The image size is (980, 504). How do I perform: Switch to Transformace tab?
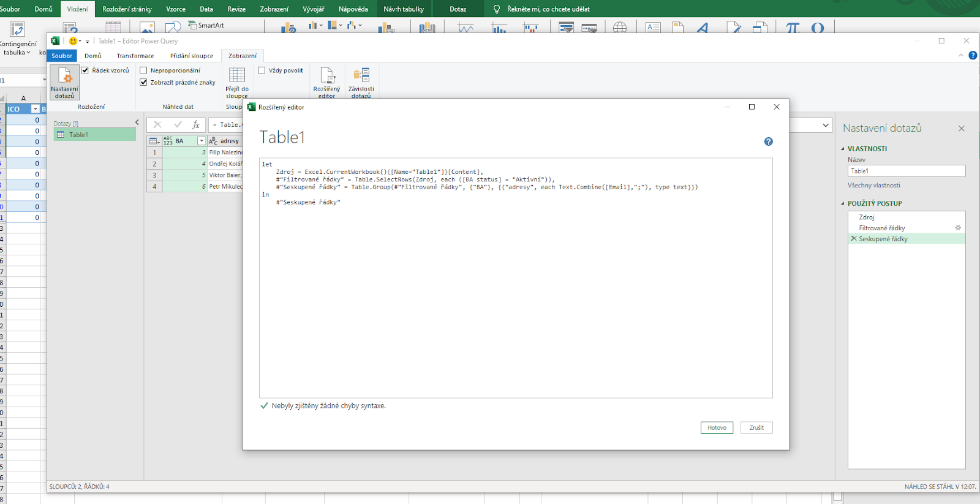[x=135, y=56]
